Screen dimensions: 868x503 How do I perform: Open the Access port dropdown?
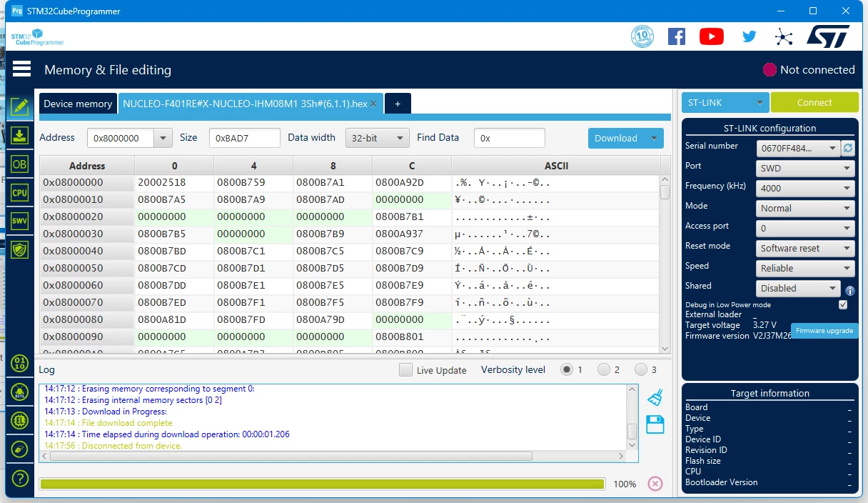pyautogui.click(x=806, y=228)
